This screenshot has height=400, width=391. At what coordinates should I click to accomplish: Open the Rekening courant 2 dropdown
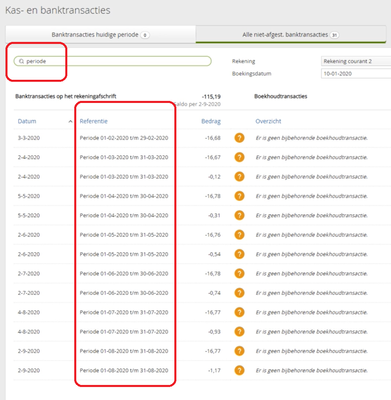point(356,61)
